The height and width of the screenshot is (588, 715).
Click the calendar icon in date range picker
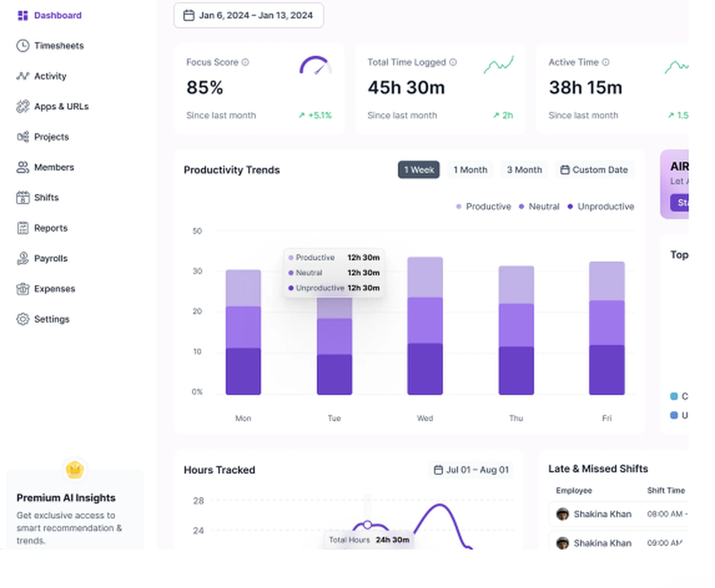tap(188, 16)
